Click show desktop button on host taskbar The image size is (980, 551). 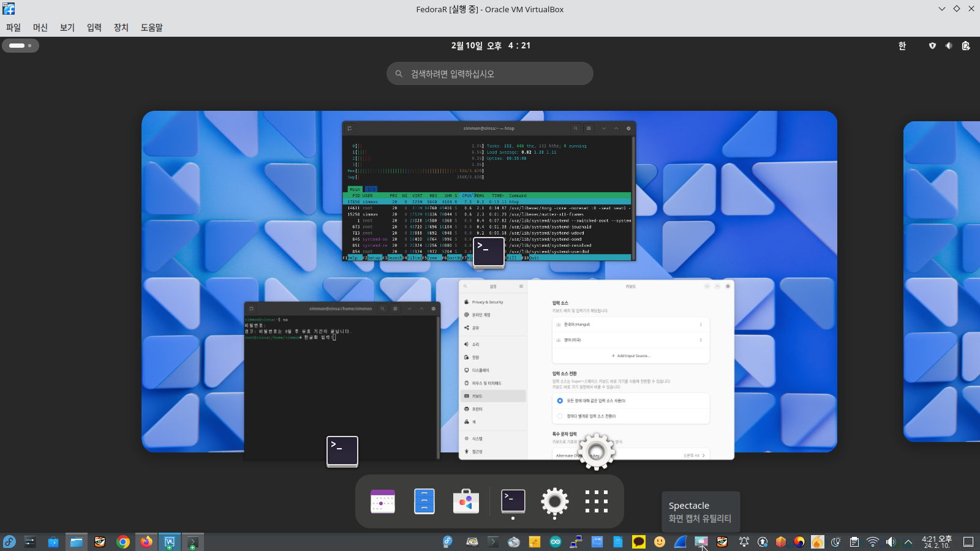click(x=968, y=542)
